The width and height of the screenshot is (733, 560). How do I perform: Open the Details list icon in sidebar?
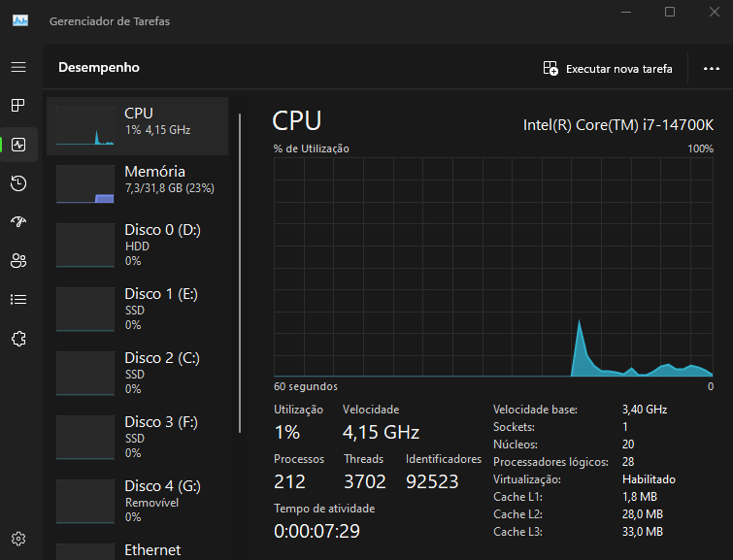pos(18,299)
